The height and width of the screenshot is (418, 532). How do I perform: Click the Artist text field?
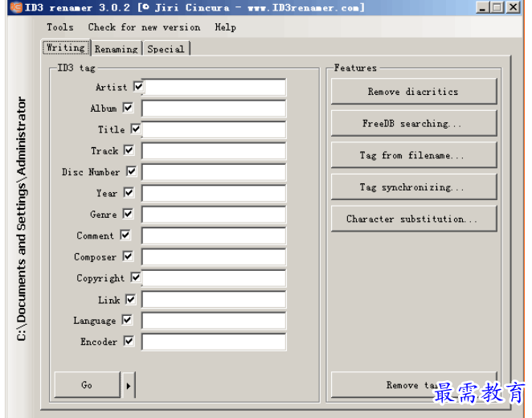(215, 87)
